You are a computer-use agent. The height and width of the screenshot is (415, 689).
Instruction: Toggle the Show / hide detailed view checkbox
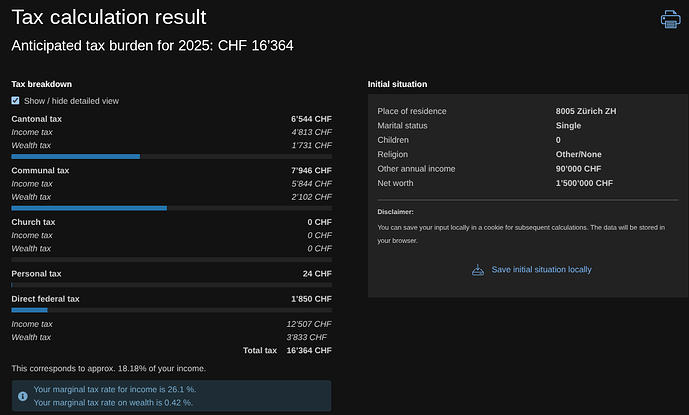pos(16,101)
